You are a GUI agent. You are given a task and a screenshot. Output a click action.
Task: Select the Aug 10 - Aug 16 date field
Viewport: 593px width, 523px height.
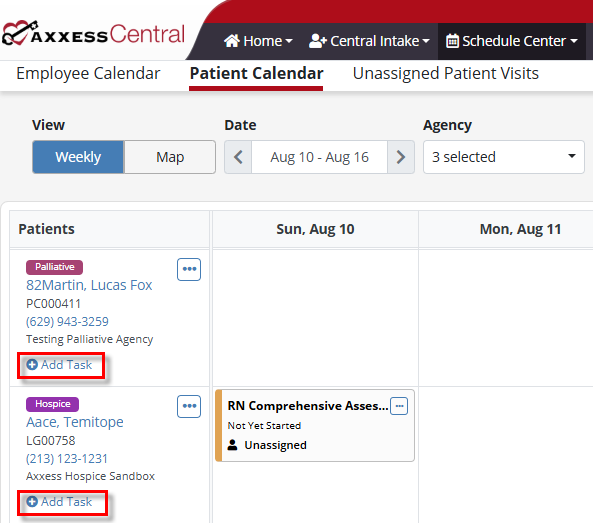pyautogui.click(x=319, y=157)
